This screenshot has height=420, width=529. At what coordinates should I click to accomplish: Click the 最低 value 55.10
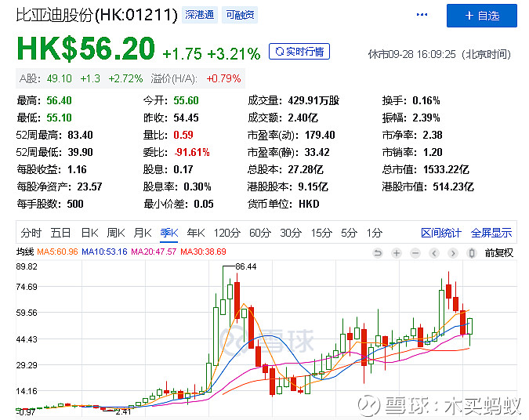pyautogui.click(x=59, y=118)
